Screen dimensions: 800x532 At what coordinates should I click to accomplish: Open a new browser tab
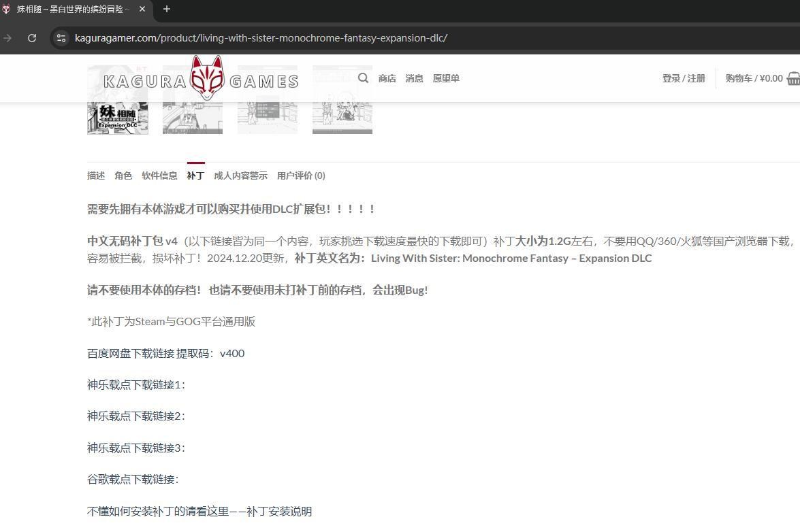(x=166, y=9)
